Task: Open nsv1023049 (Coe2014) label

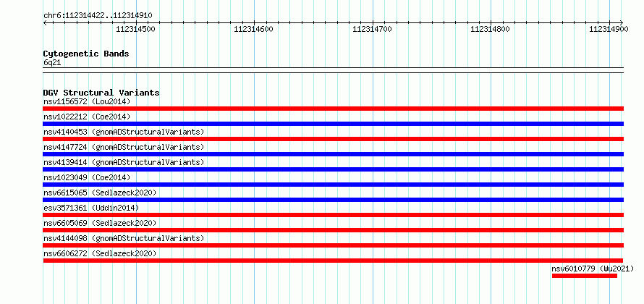Action: click(87, 177)
